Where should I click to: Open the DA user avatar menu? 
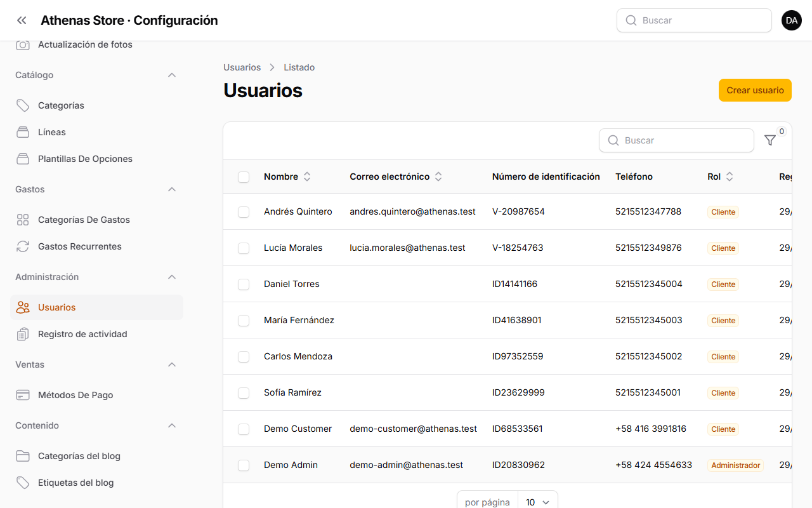click(x=792, y=20)
